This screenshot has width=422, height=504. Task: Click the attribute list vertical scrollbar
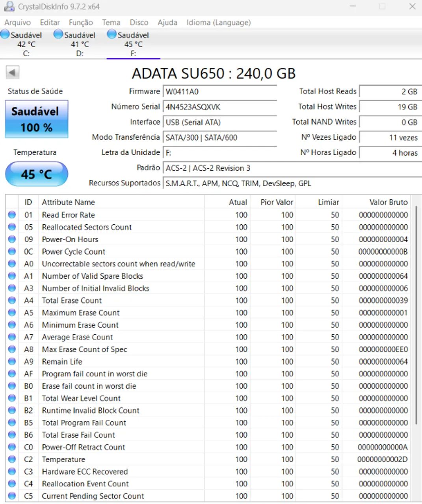click(x=415, y=315)
